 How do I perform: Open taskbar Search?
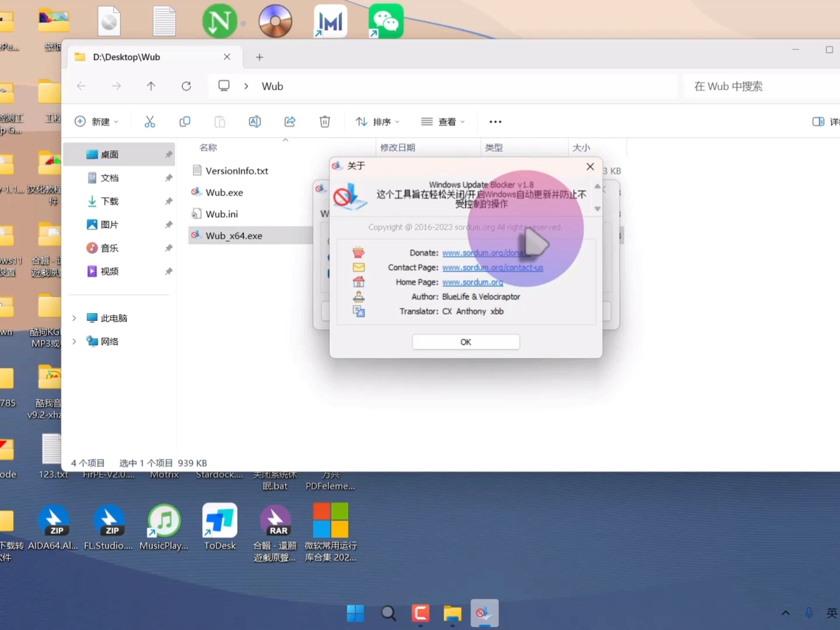[388, 613]
